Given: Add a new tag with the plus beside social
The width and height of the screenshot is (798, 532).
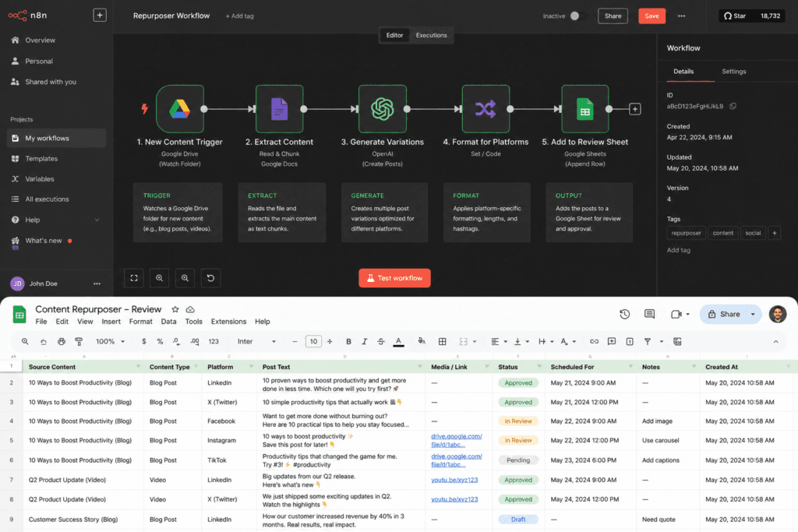Looking at the screenshot, I should [775, 233].
